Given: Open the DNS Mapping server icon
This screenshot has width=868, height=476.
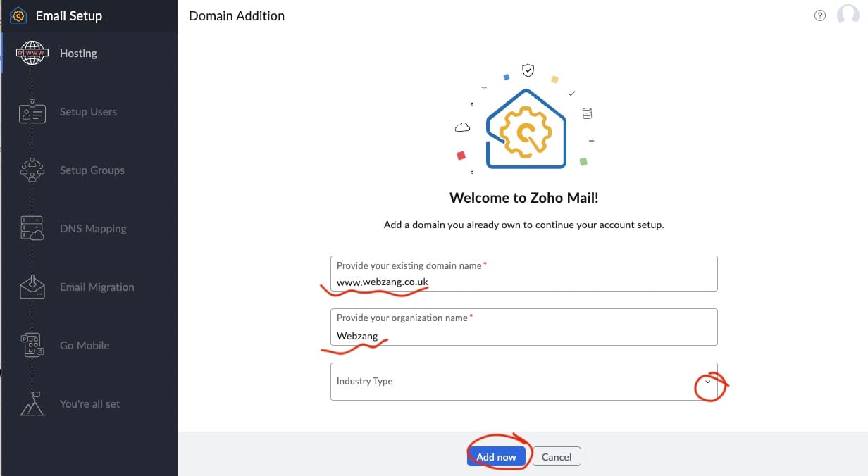Looking at the screenshot, I should click(x=32, y=229).
